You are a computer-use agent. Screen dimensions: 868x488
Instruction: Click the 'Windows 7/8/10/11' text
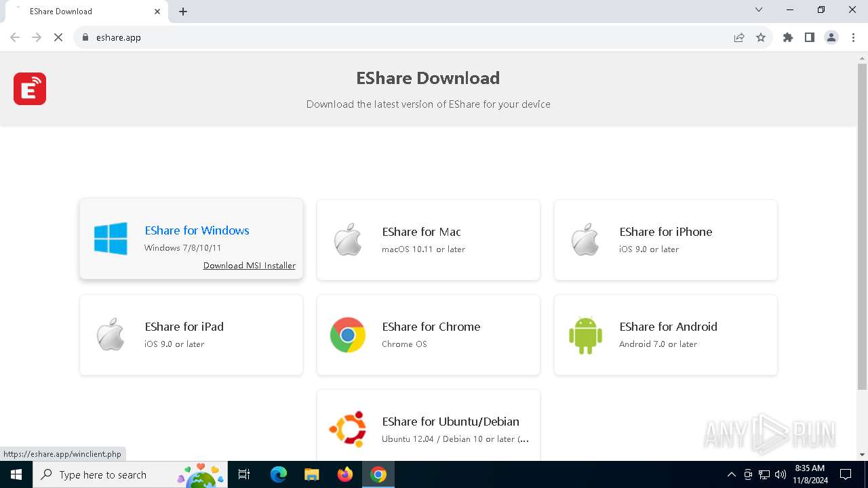click(x=183, y=248)
